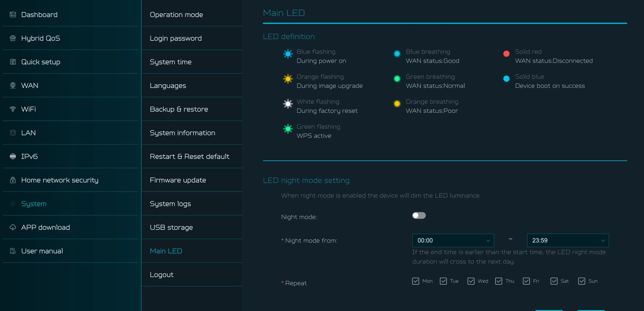Viewport: 644px width, 311px height.
Task: Click the Home network security lock icon
Action: [13, 180]
